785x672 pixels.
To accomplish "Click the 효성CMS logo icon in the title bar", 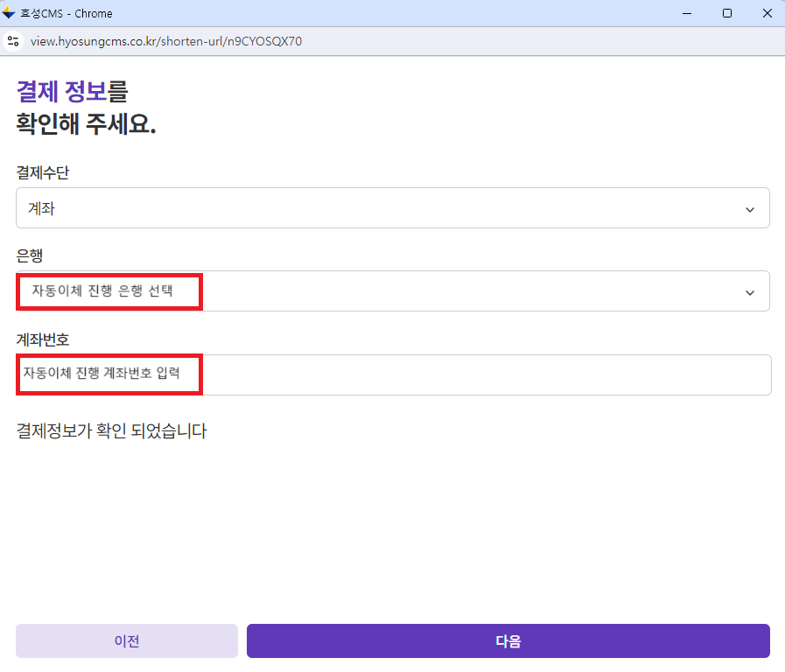I will 11,12.
